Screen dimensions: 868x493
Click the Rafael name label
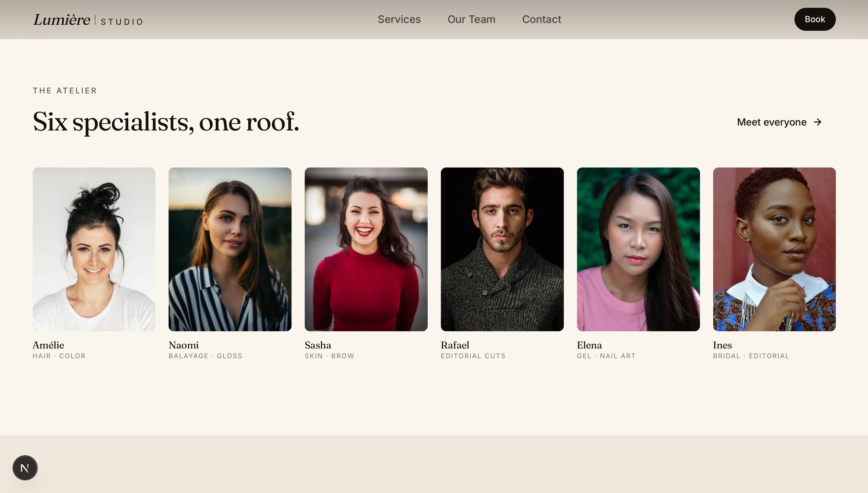point(455,345)
